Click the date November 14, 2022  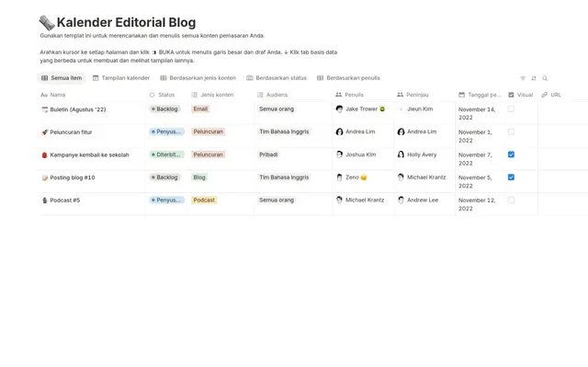click(x=477, y=113)
